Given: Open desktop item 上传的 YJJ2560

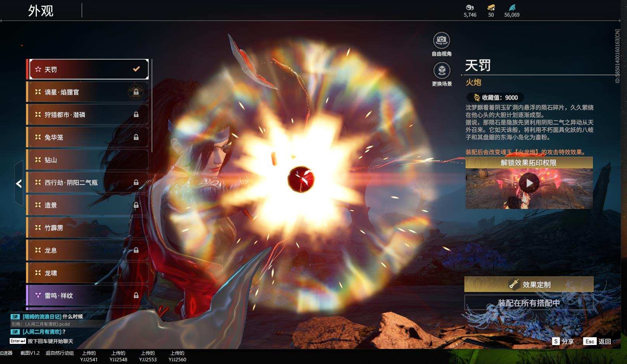Looking at the screenshot, I should [177, 356].
